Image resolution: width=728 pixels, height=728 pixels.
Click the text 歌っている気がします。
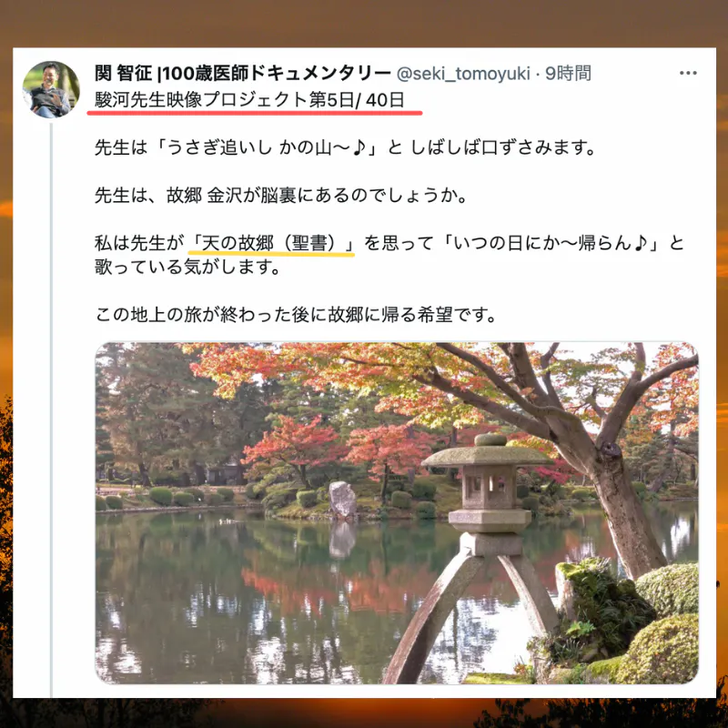point(187,267)
